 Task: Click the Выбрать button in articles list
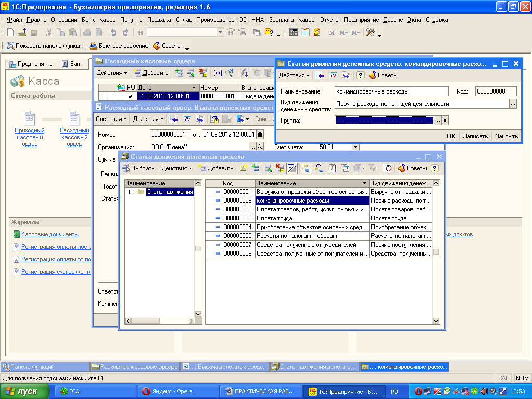click(138, 168)
